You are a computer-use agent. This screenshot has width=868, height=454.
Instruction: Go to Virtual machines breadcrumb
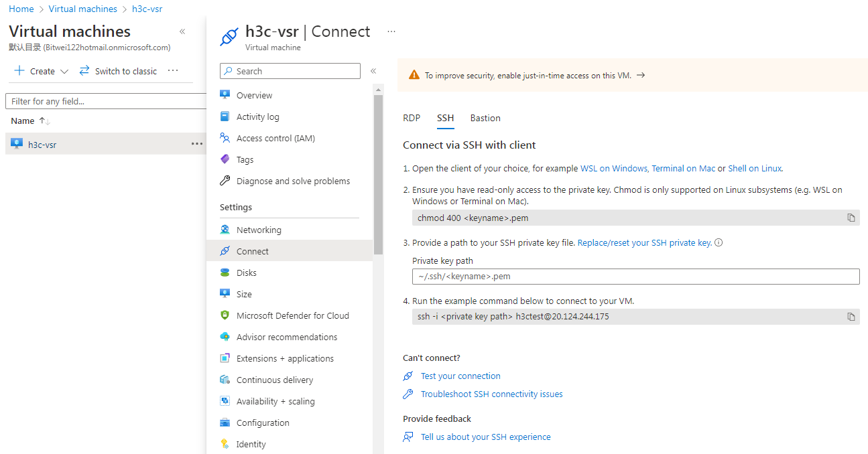83,9
